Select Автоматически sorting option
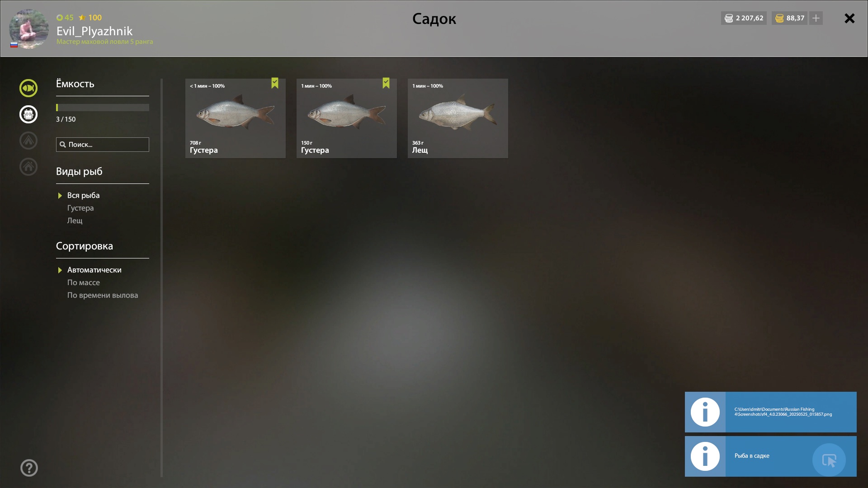This screenshot has height=488, width=868. tap(94, 270)
